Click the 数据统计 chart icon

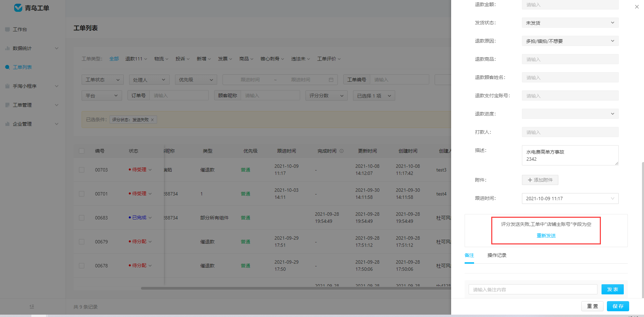(x=7, y=48)
